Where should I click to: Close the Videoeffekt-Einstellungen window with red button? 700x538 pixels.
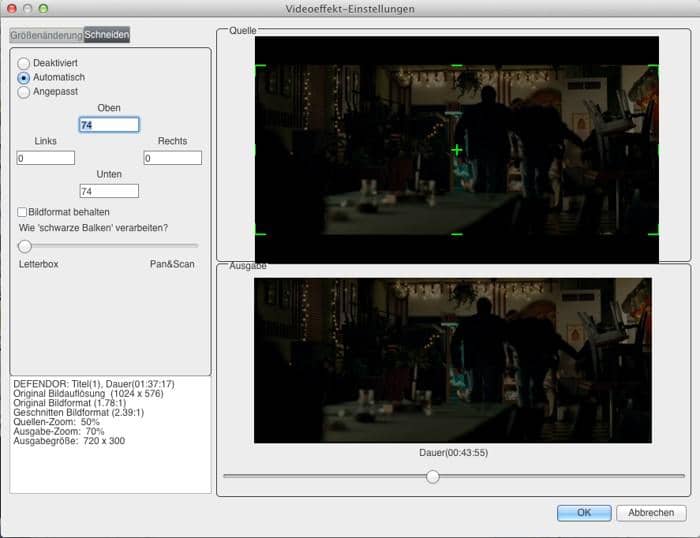click(x=12, y=8)
